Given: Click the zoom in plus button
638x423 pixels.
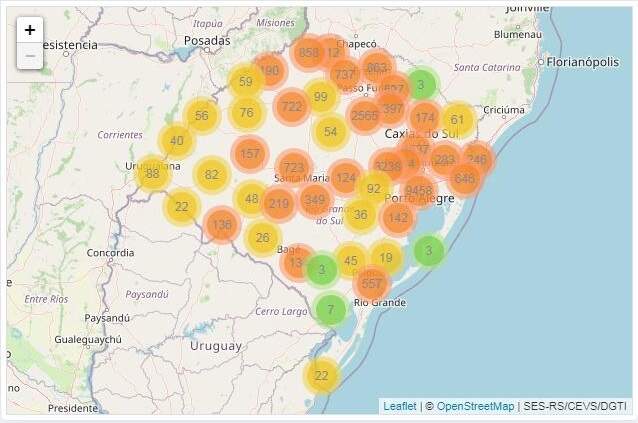Looking at the screenshot, I should click(x=30, y=30).
